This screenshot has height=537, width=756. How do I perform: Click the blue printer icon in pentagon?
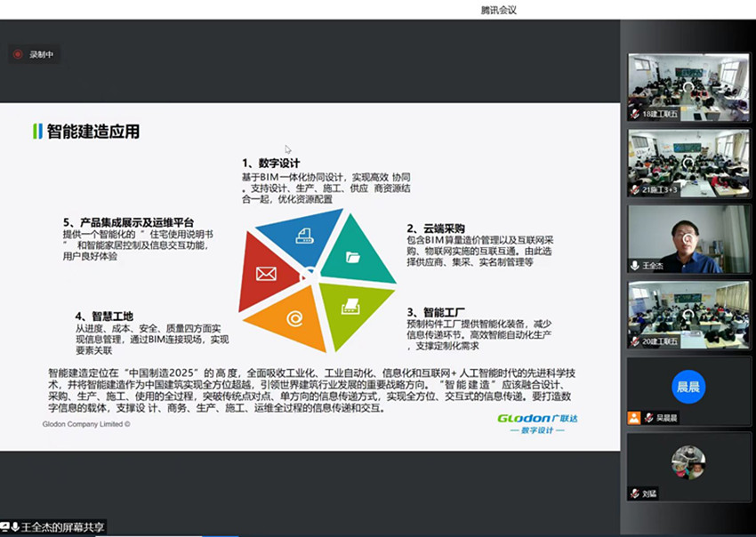pyautogui.click(x=302, y=237)
